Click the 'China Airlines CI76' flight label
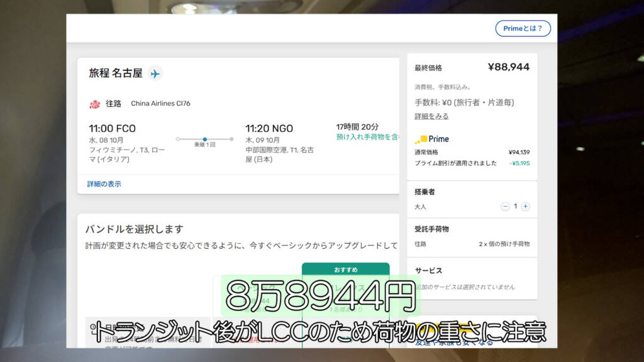The image size is (644, 362). point(160,104)
